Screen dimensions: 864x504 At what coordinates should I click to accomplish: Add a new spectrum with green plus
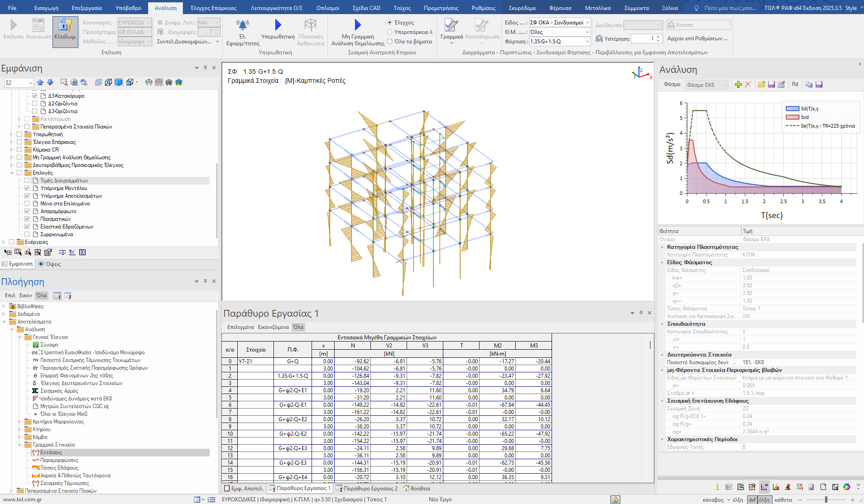pyautogui.click(x=738, y=85)
